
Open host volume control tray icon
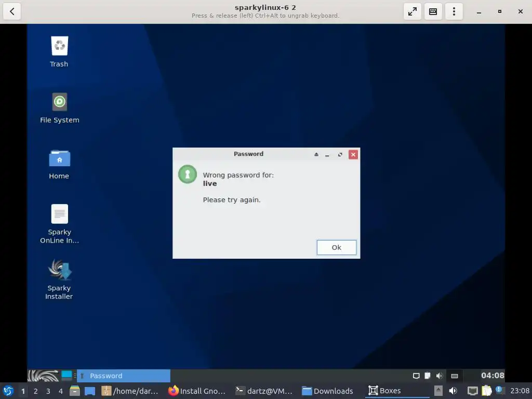click(453, 391)
